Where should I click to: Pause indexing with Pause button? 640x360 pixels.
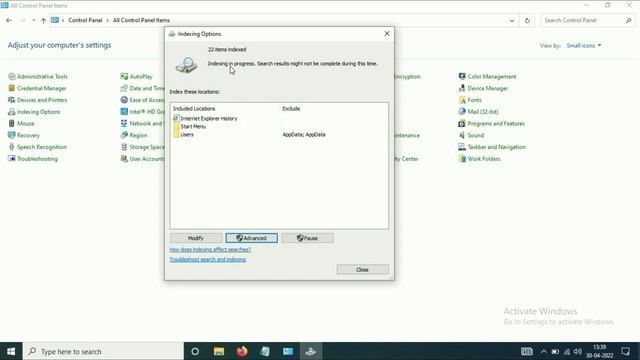coord(307,238)
